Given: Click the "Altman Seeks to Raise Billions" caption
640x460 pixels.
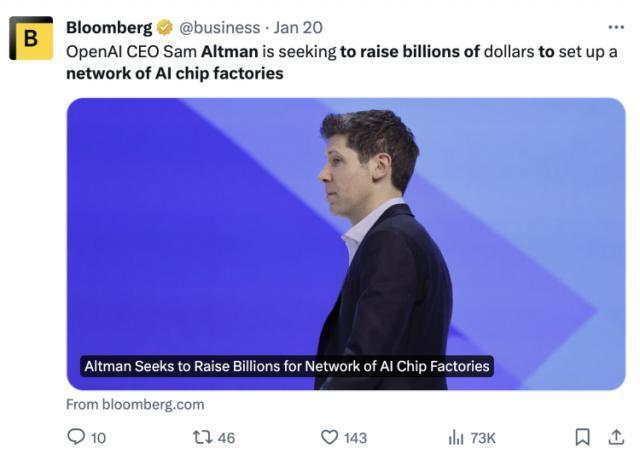Looking at the screenshot, I should (287, 366).
